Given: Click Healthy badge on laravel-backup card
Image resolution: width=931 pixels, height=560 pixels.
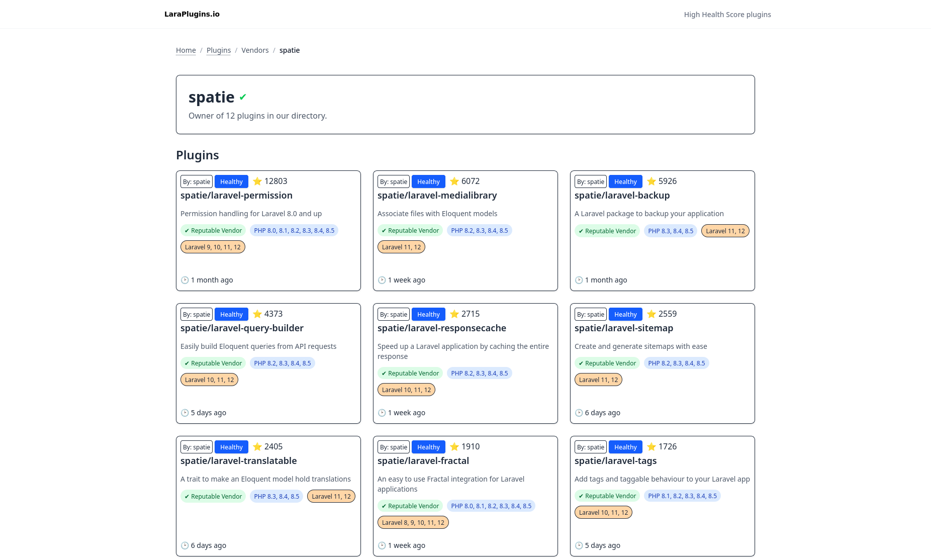Looking at the screenshot, I should (625, 181).
